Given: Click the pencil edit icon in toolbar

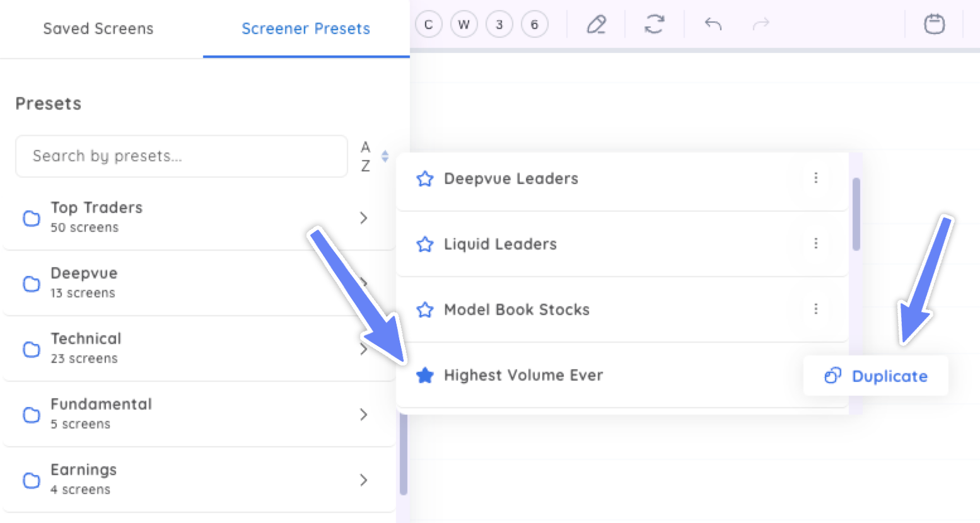Looking at the screenshot, I should [596, 25].
